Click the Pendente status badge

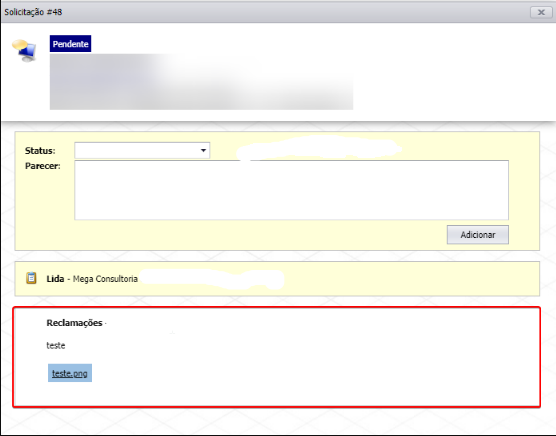click(x=70, y=44)
